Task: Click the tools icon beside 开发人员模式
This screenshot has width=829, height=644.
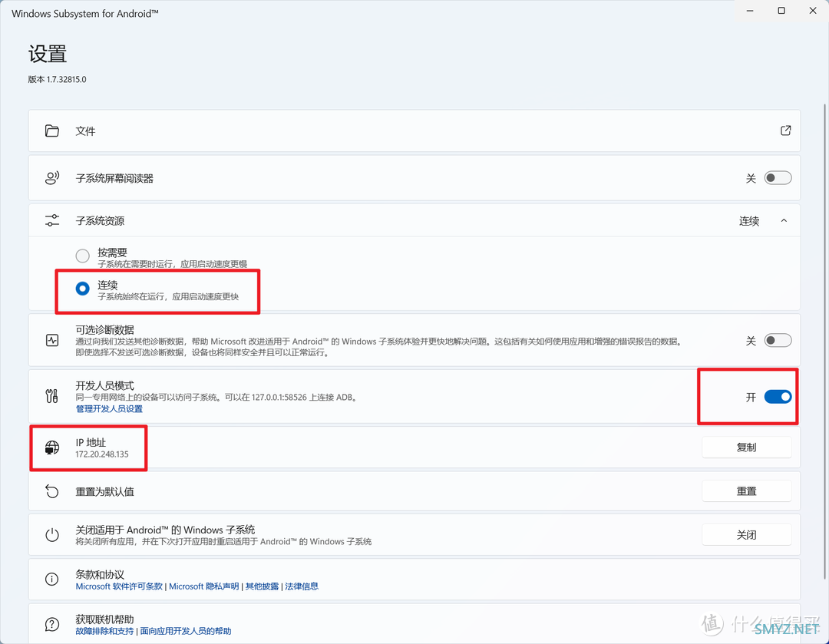Action: tap(52, 396)
